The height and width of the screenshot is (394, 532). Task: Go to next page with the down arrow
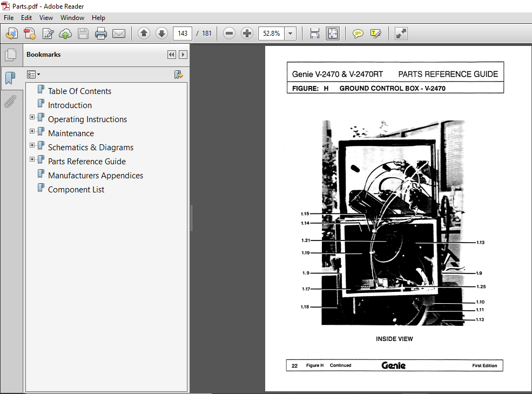pyautogui.click(x=162, y=34)
